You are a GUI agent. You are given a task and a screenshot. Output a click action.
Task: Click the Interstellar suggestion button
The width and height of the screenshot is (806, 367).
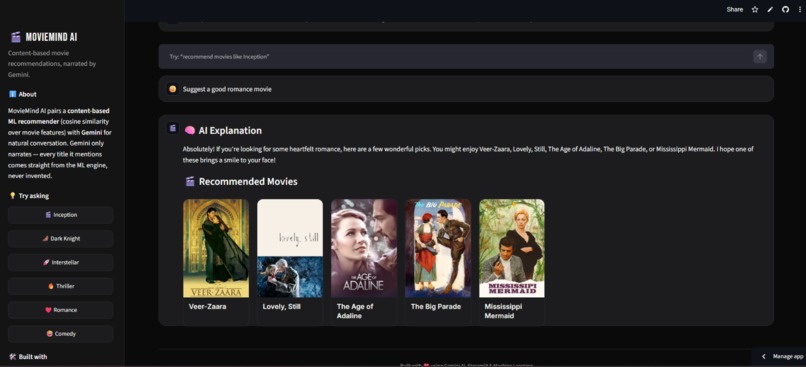(61, 262)
